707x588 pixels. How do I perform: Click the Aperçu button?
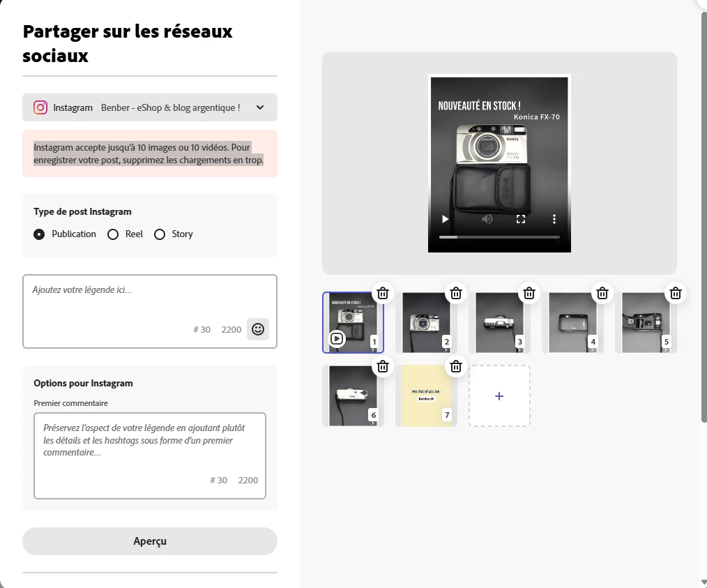[150, 541]
